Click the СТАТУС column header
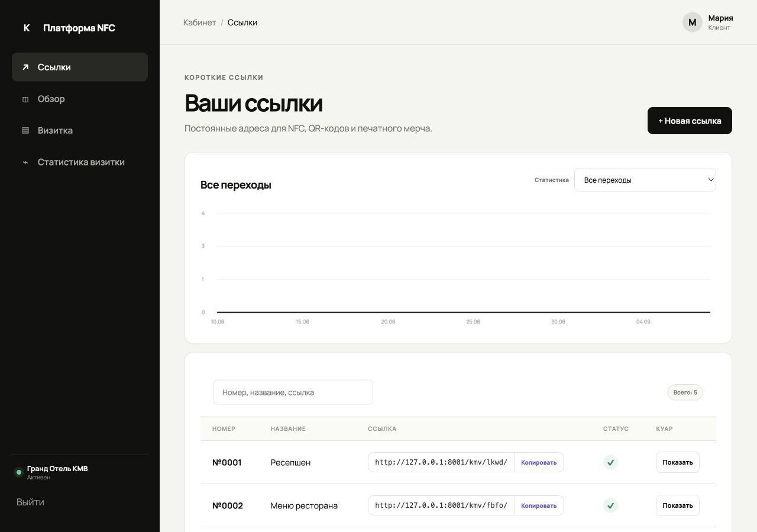The width and height of the screenshot is (757, 532). pos(616,429)
